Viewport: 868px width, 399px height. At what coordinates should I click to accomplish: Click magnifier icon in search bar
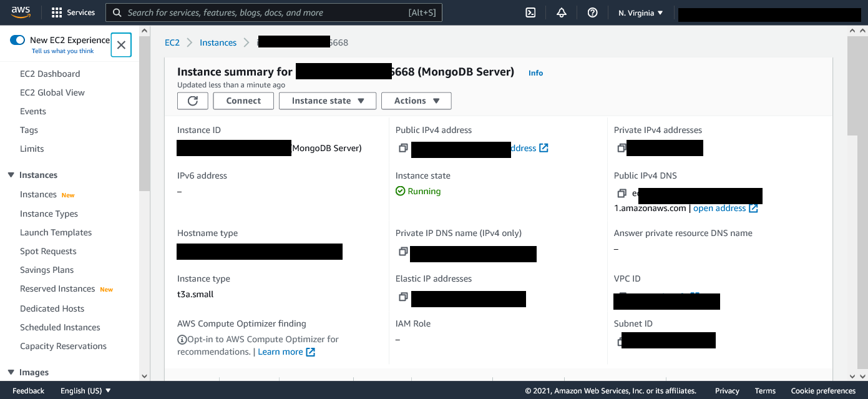(x=117, y=12)
